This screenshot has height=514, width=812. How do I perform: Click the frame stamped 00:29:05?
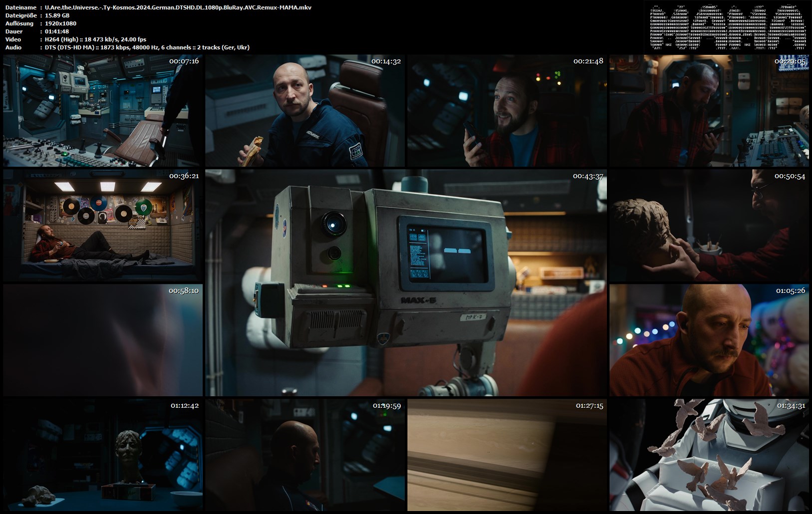[x=709, y=111]
